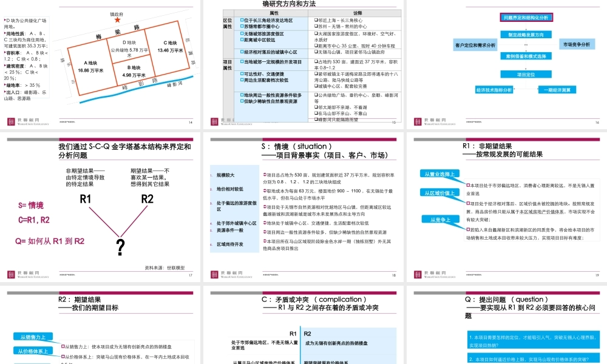Click the 资源条件一般 list item
Viewport: 607px width, 364px height.
tap(230, 230)
